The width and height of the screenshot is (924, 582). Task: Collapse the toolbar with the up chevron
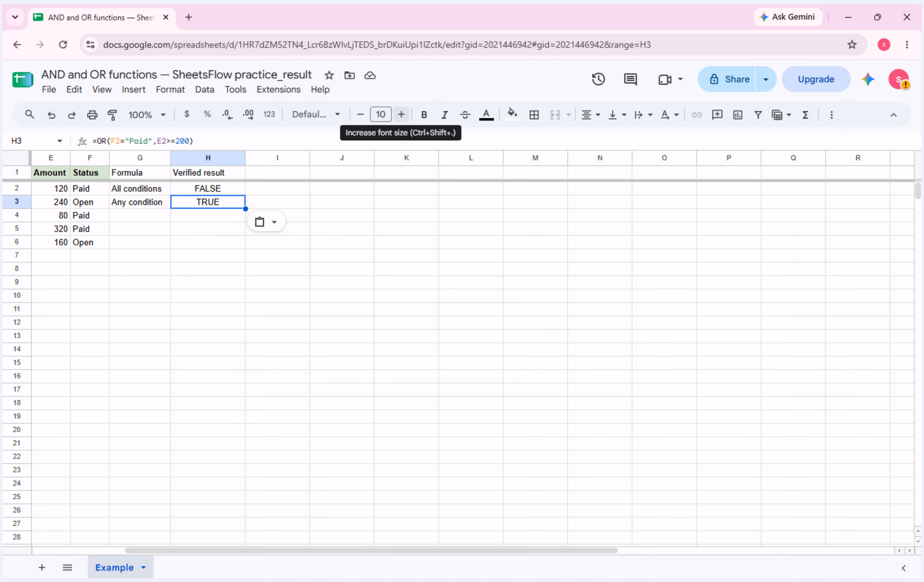893,115
